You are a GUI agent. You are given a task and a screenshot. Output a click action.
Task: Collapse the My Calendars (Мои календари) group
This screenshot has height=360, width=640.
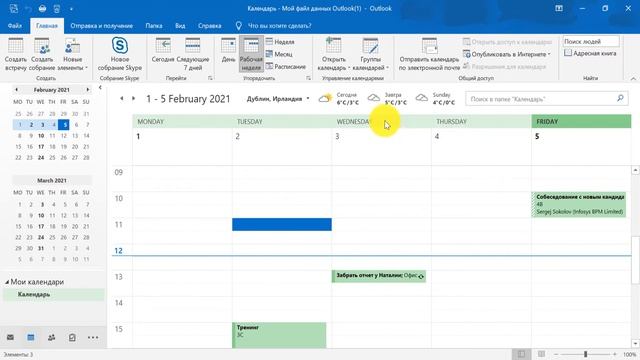coord(7,282)
